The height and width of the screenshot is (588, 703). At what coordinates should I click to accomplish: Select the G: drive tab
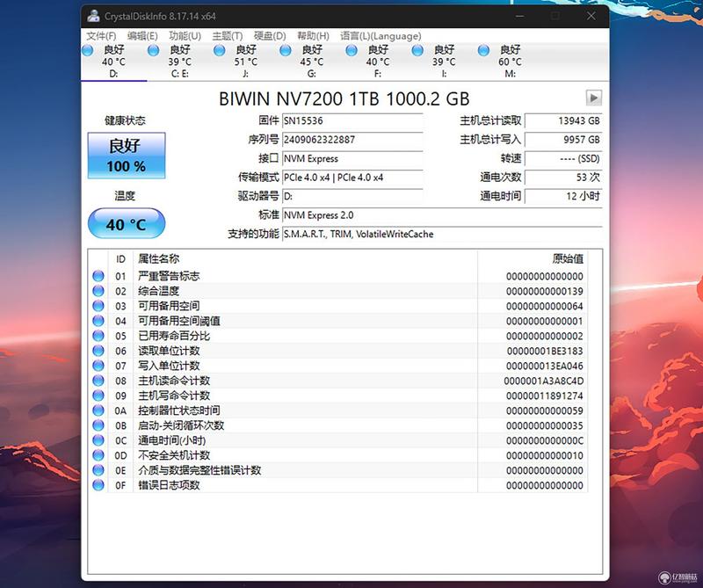pyautogui.click(x=312, y=62)
